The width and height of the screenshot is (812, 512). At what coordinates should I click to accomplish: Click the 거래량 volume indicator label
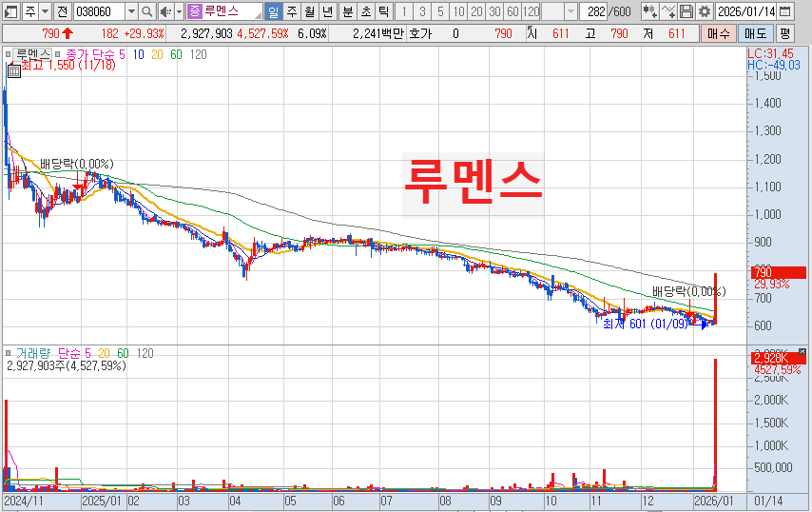tap(33, 353)
